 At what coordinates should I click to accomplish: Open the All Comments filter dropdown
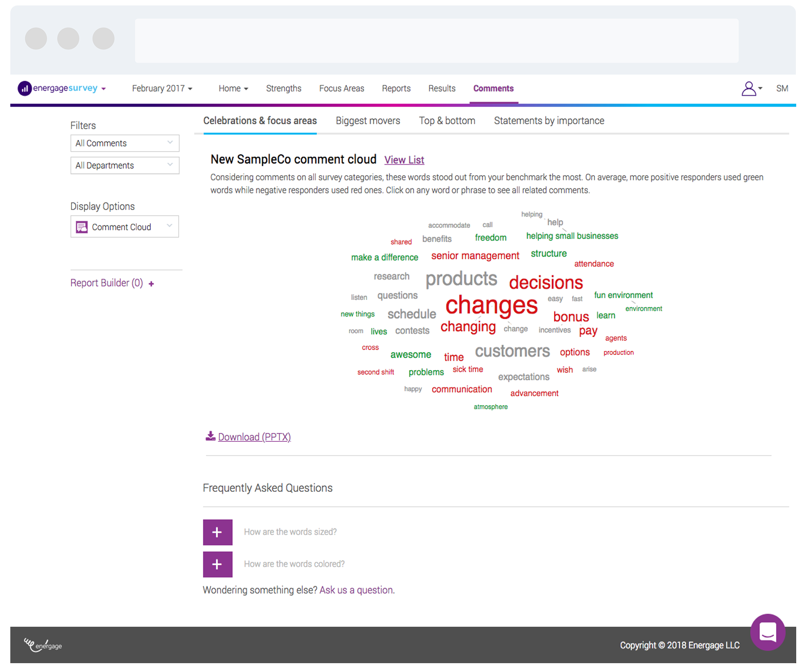124,143
